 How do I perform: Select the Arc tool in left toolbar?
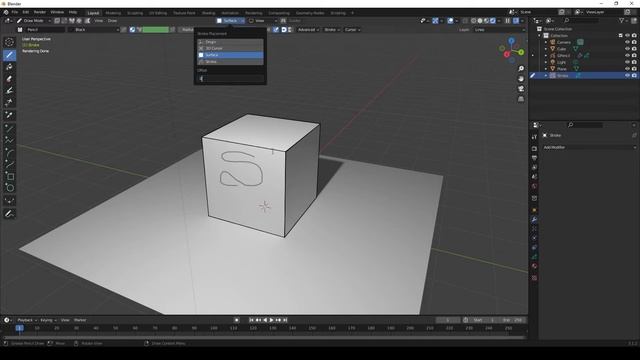[x=9, y=152]
